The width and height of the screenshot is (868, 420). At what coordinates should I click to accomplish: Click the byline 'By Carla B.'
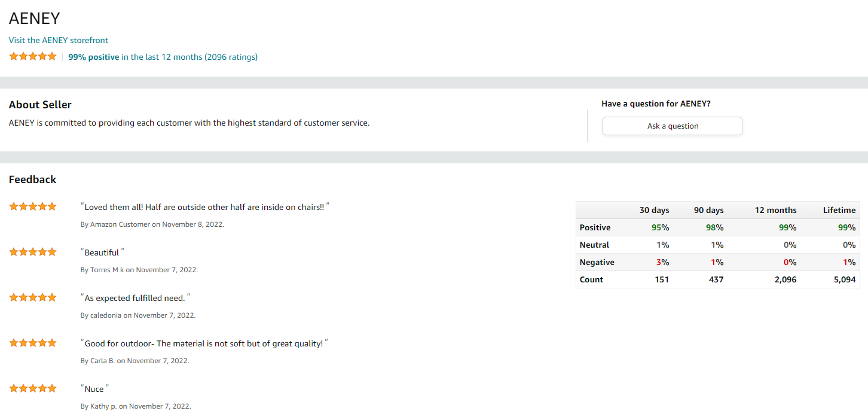[x=135, y=361]
